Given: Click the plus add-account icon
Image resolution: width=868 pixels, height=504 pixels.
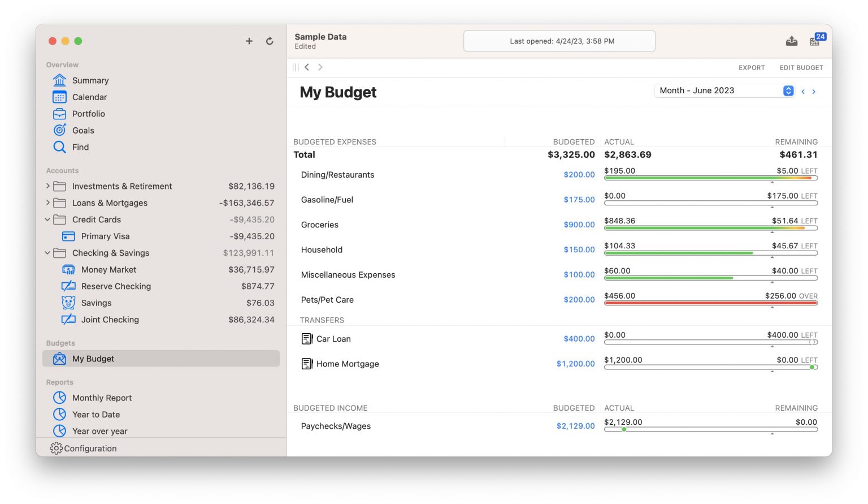Looking at the screenshot, I should coord(249,41).
